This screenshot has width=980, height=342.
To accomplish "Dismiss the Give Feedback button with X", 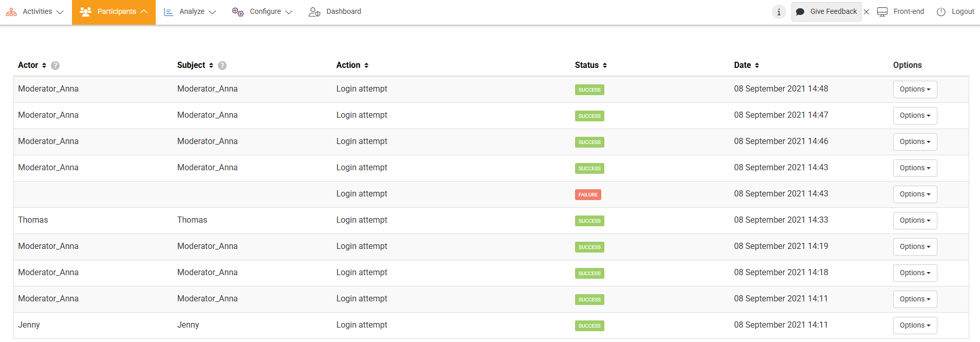I will pyautogui.click(x=866, y=12).
